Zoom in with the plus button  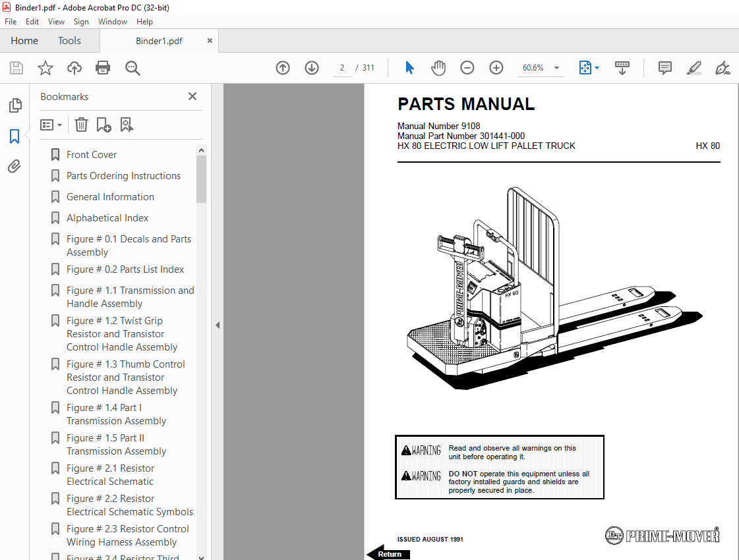pyautogui.click(x=496, y=68)
